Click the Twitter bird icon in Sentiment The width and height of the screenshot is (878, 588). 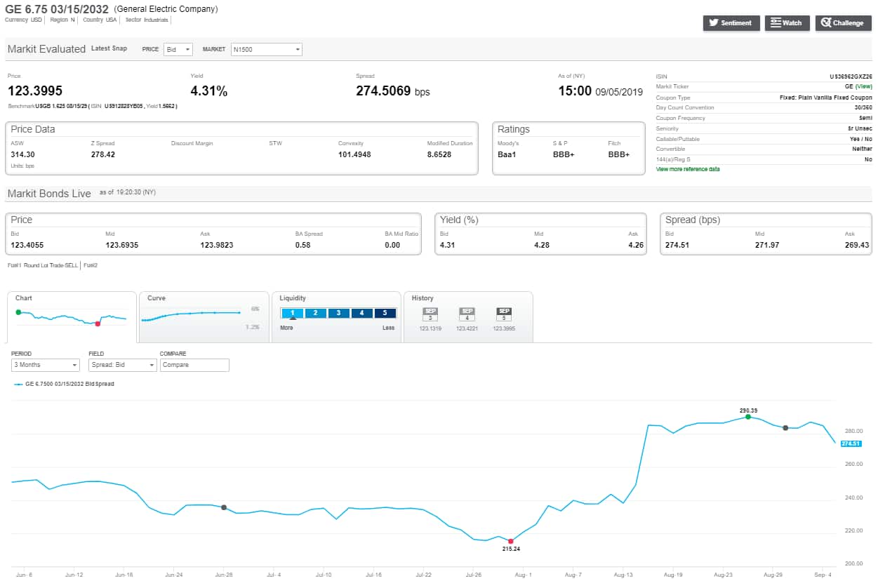pos(713,23)
